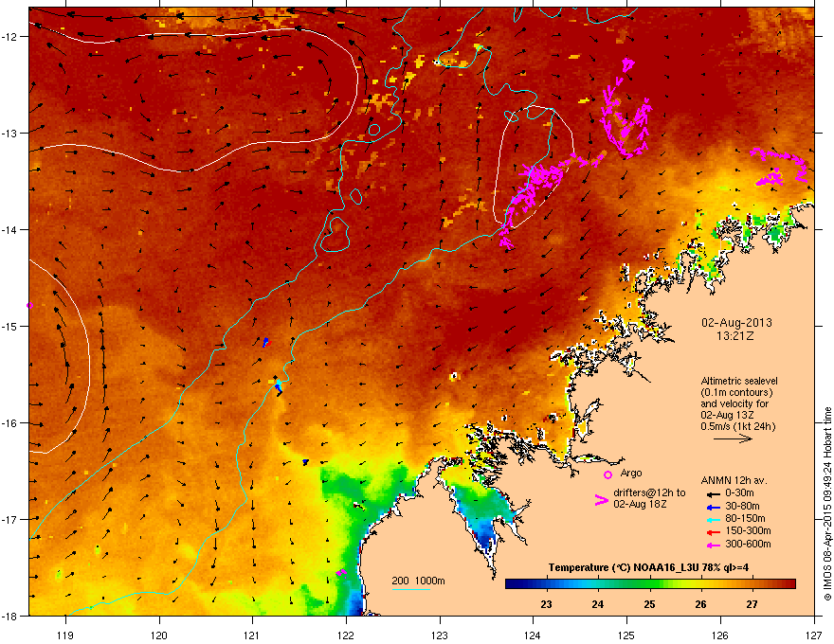This screenshot has height=644, width=834.
Task: Click the 'drifters@12h to' legend text
Action: pyautogui.click(x=649, y=493)
